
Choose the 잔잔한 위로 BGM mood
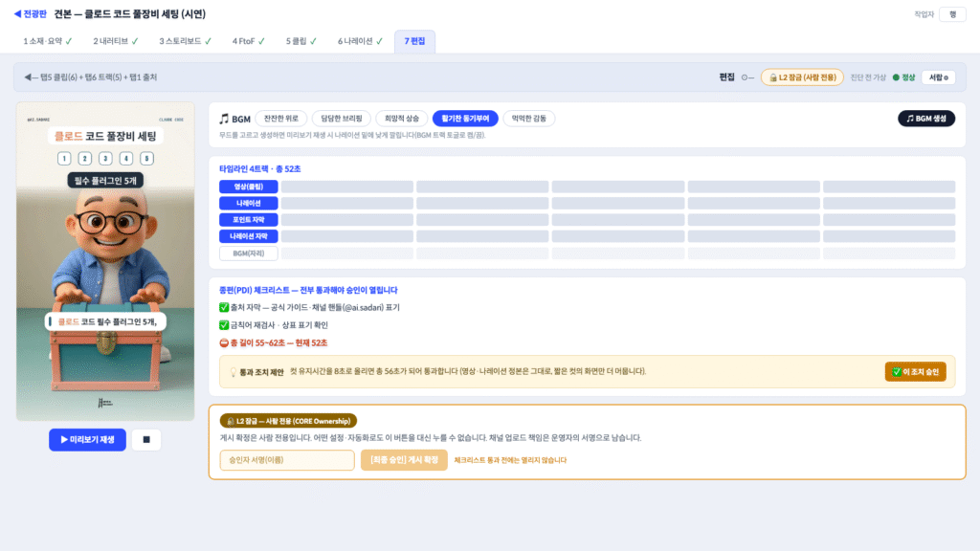coord(281,118)
